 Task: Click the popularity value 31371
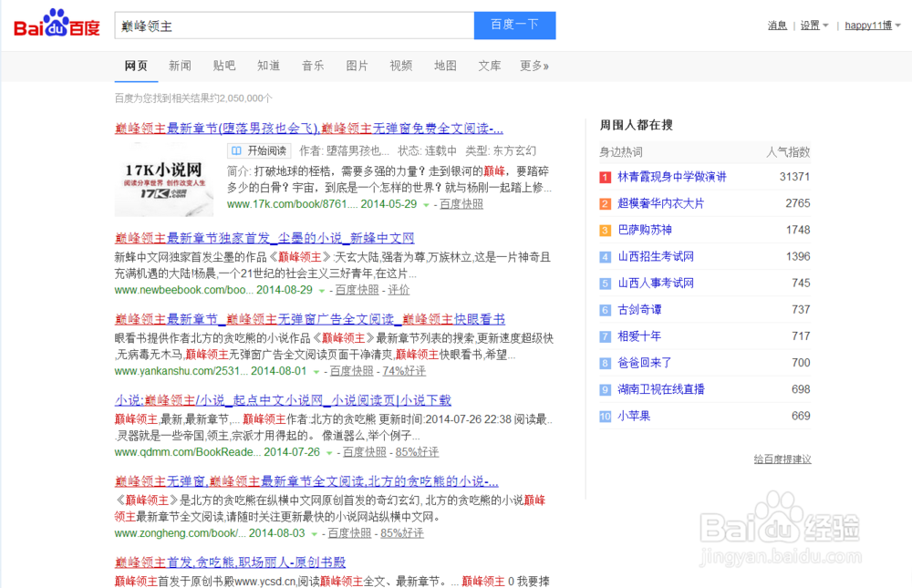tap(794, 177)
